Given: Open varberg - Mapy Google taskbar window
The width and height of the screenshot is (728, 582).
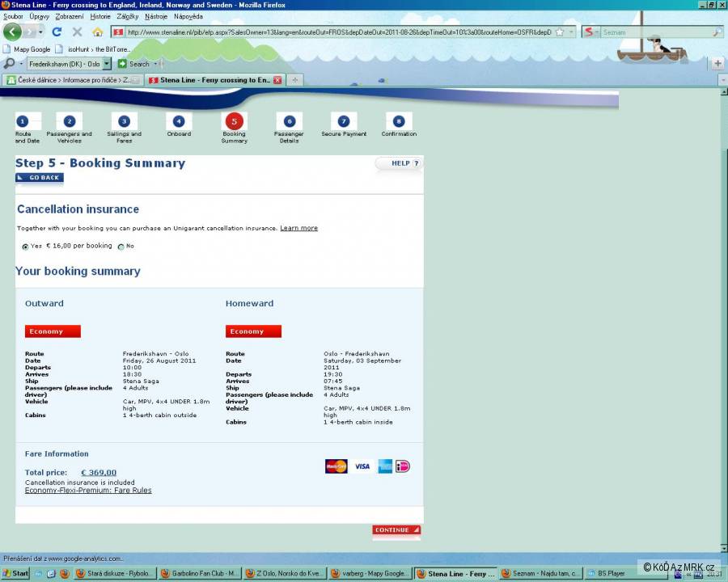Looking at the screenshot, I should click(x=370, y=574).
